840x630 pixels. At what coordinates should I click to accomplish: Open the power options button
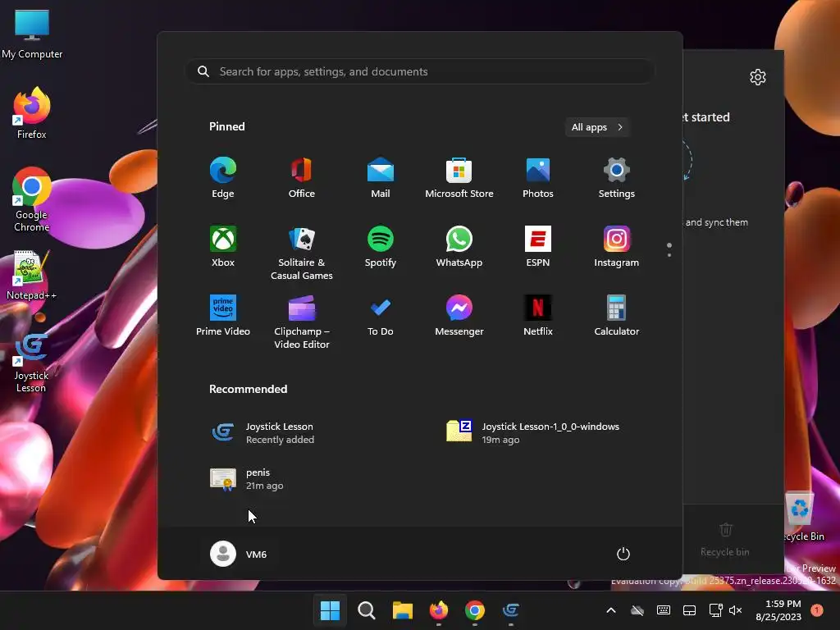tap(623, 554)
